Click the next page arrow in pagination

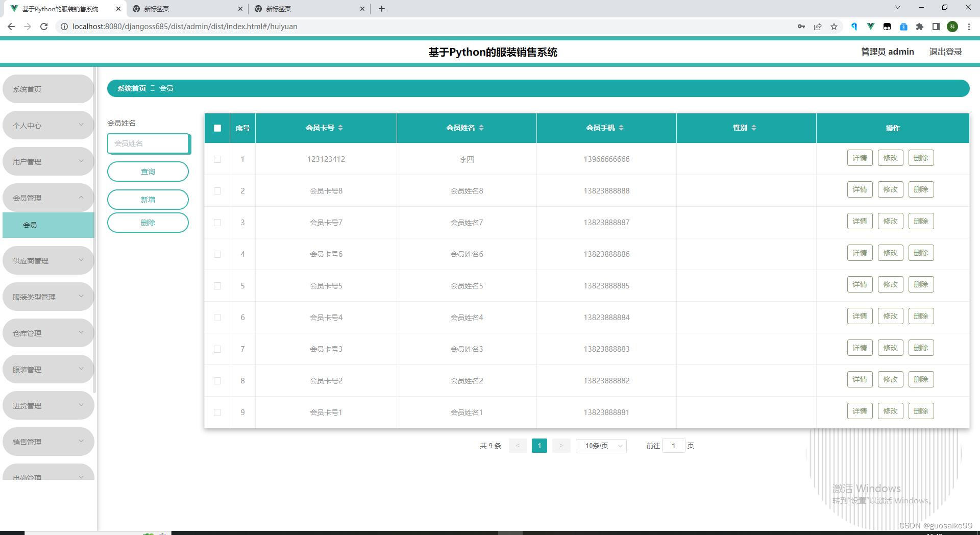pos(561,445)
